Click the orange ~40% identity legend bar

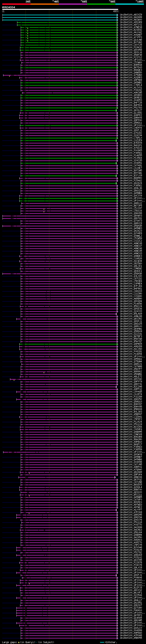(x=45, y=4)
